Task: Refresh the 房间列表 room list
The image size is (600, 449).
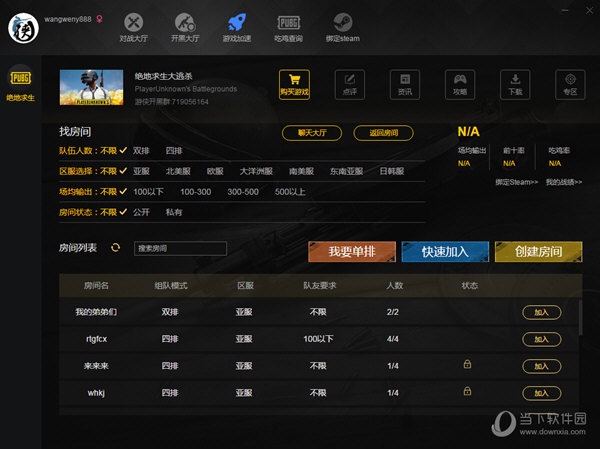Action: pos(115,248)
